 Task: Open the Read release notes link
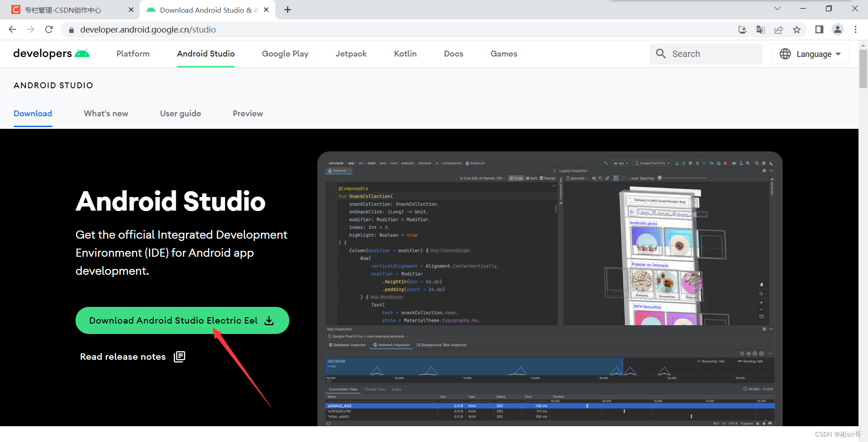click(132, 357)
